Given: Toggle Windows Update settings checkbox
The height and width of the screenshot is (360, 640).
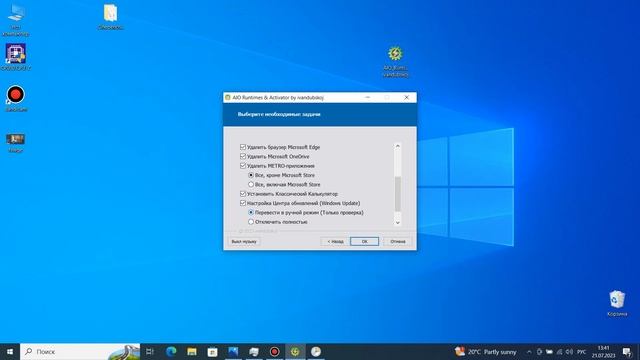Looking at the screenshot, I should coord(243,203).
